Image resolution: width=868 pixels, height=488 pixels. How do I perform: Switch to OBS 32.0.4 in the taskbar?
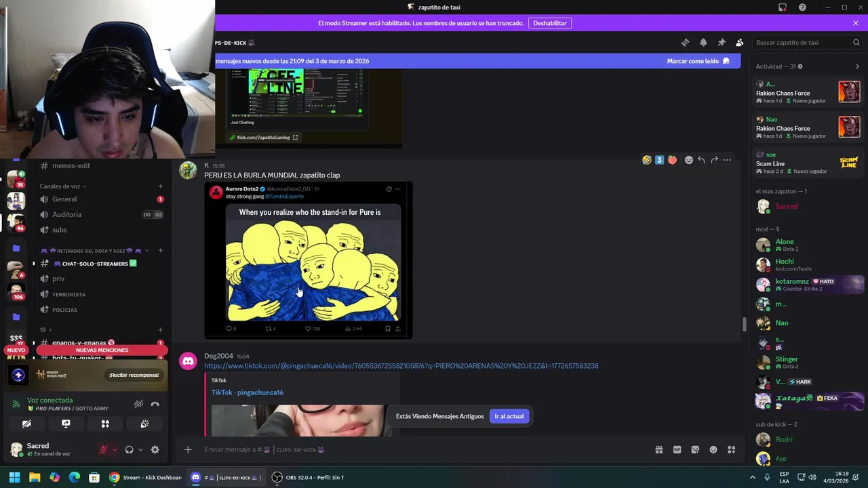pyautogui.click(x=309, y=477)
